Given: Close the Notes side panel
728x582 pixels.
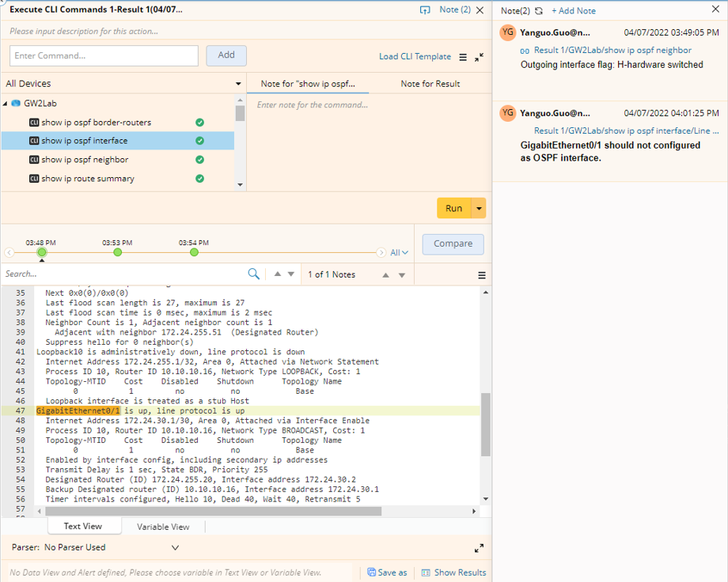Looking at the screenshot, I should [x=715, y=9].
